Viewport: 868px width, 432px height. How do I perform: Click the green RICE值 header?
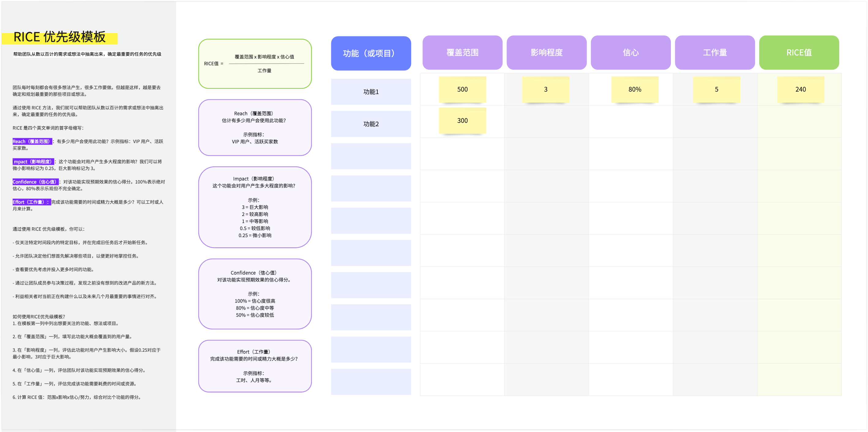(x=799, y=53)
